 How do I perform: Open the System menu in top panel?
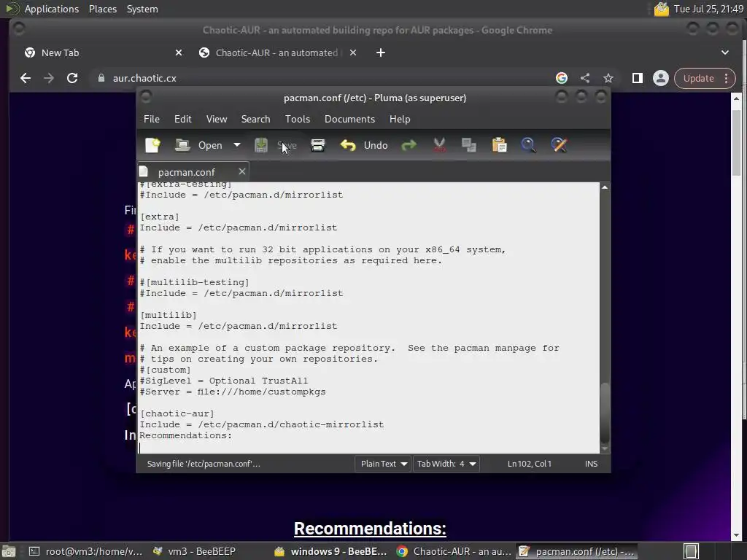point(142,9)
